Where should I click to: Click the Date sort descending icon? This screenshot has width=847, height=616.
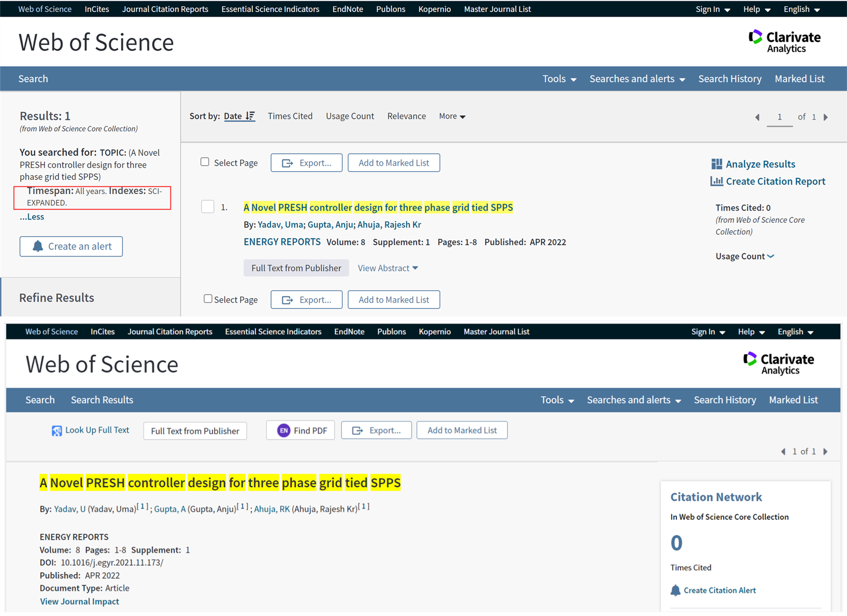(250, 116)
